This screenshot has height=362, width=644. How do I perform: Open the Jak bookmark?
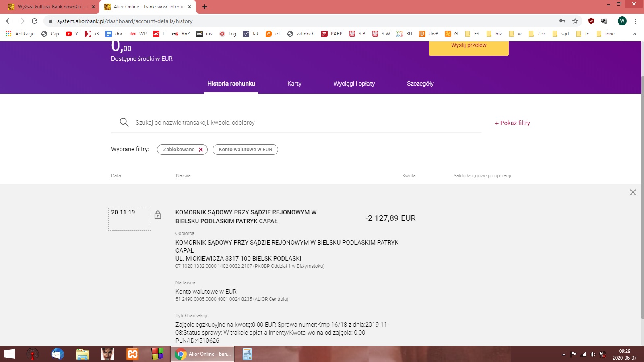(251, 34)
